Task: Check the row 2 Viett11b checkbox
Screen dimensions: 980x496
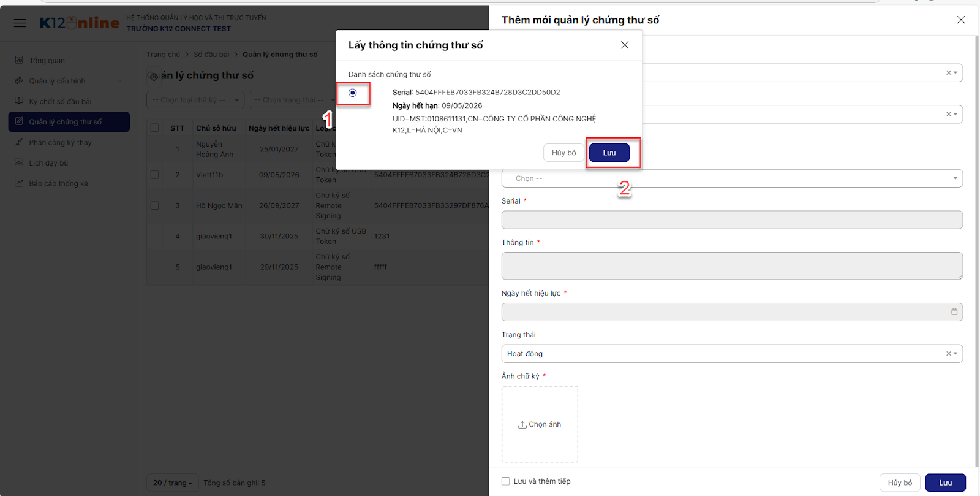Action: 155,175
